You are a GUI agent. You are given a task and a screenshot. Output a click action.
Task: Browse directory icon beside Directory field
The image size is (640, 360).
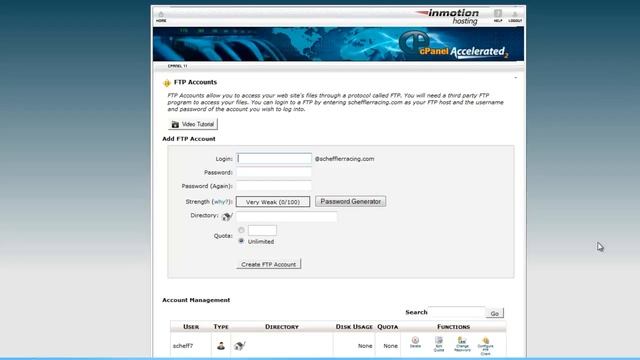tap(227, 216)
